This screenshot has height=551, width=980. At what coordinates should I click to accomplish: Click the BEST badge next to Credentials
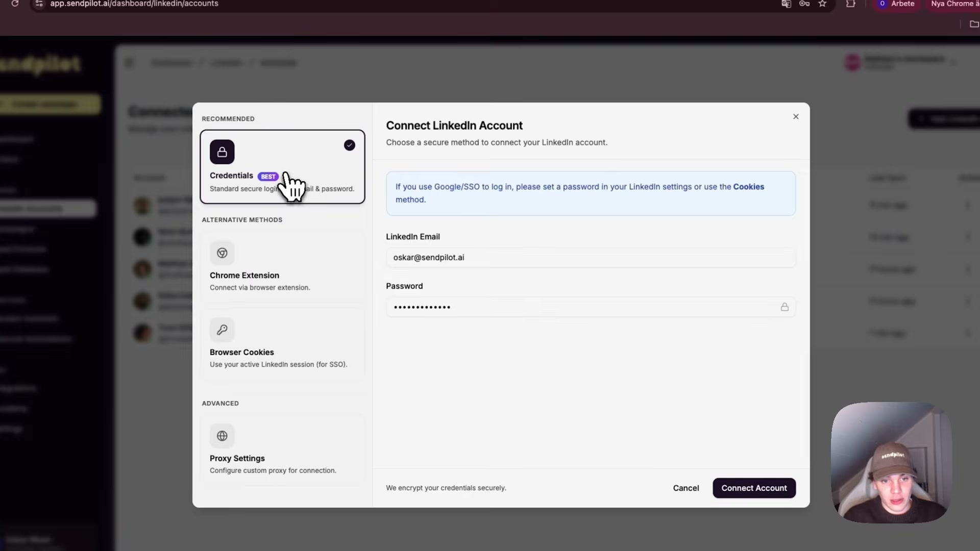268,177
